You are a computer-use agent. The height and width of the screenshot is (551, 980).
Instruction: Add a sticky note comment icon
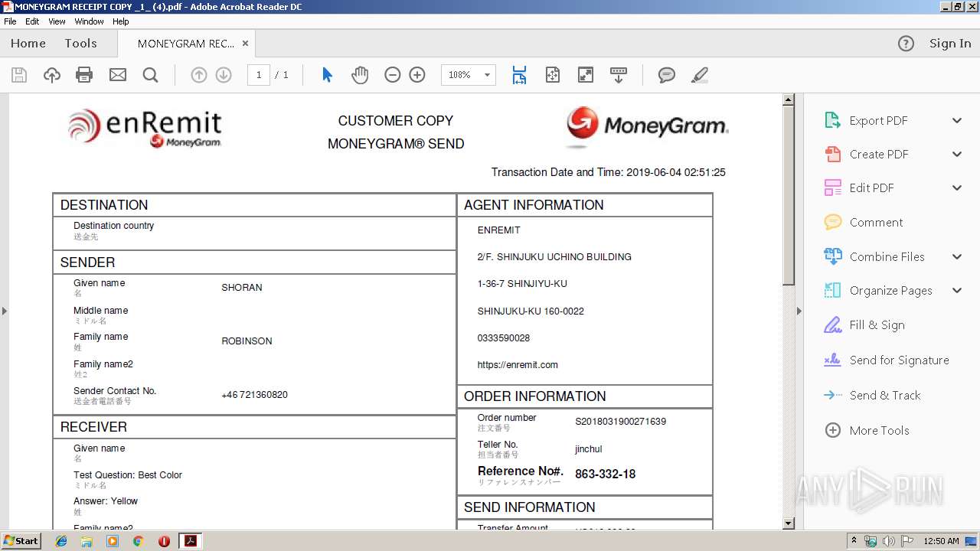(667, 74)
